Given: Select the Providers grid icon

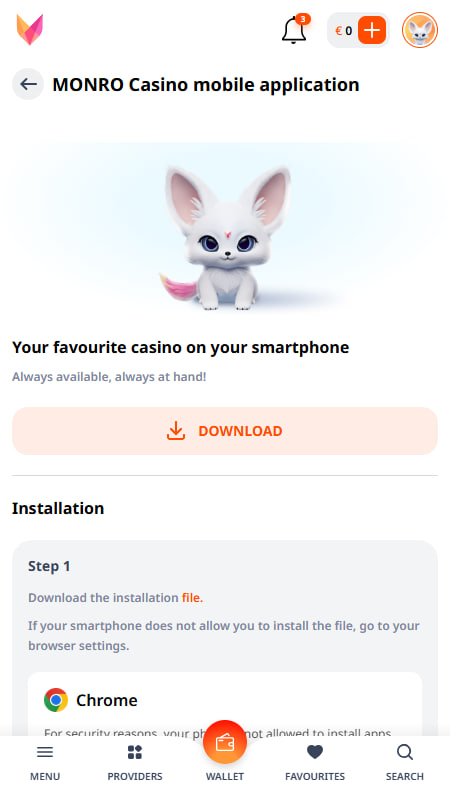Looking at the screenshot, I should point(135,752).
